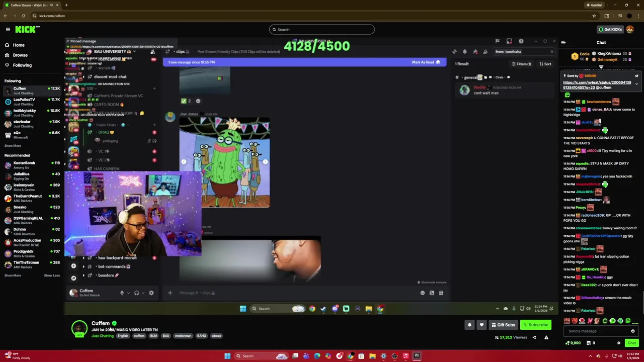Viewport: 644px width, 362px height.
Task: Hide the pinned message eye icon
Action: tap(636, 76)
